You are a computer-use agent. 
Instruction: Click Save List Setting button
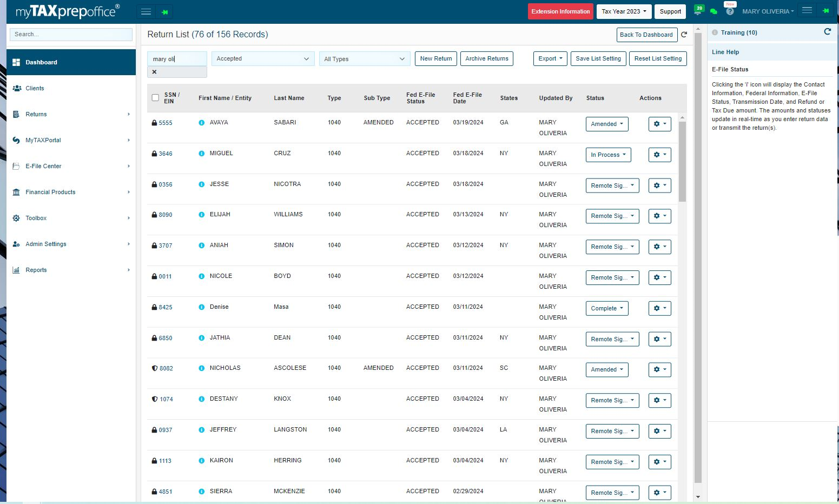coord(598,58)
